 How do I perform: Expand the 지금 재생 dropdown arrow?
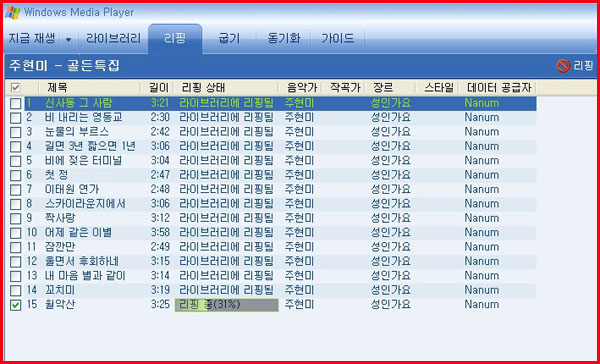[x=68, y=39]
